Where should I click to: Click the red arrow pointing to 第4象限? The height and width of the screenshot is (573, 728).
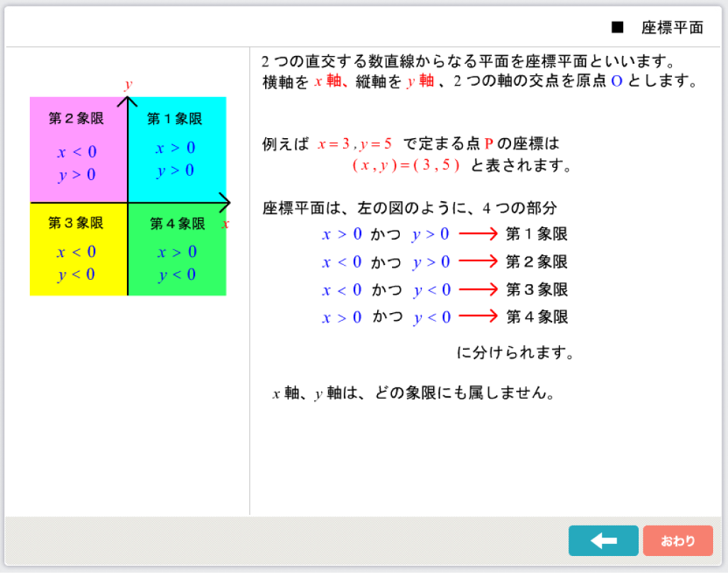478,317
